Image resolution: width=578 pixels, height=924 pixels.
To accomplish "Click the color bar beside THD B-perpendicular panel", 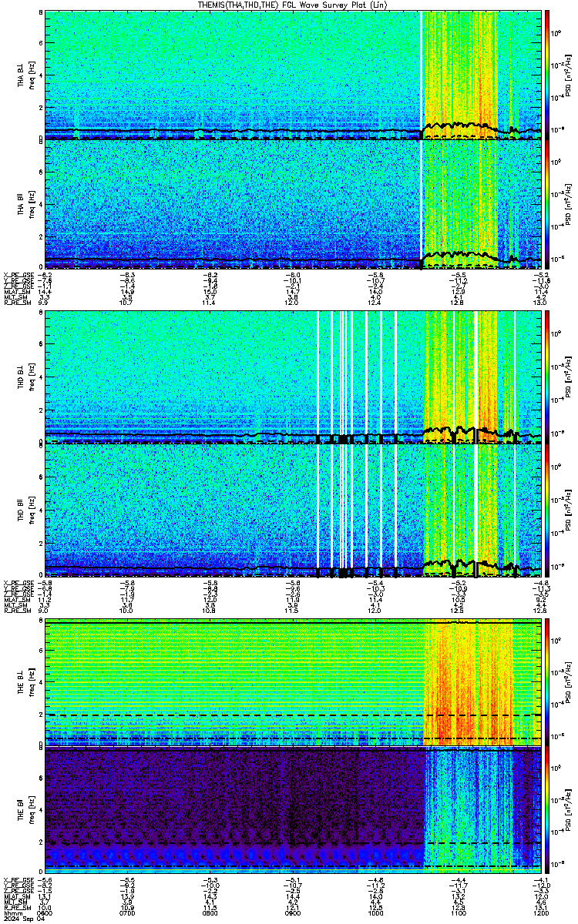I will tap(548, 377).
